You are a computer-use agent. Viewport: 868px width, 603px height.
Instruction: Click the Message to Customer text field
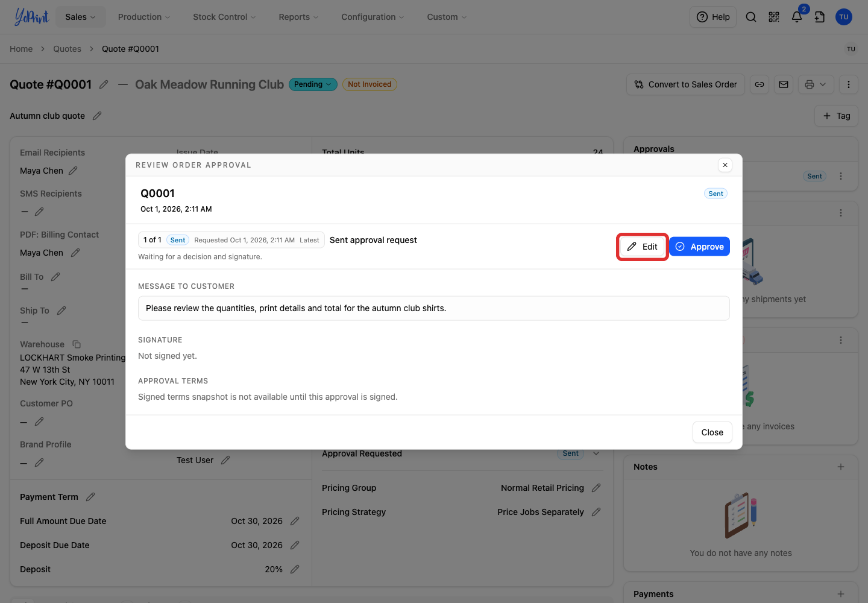(x=434, y=308)
